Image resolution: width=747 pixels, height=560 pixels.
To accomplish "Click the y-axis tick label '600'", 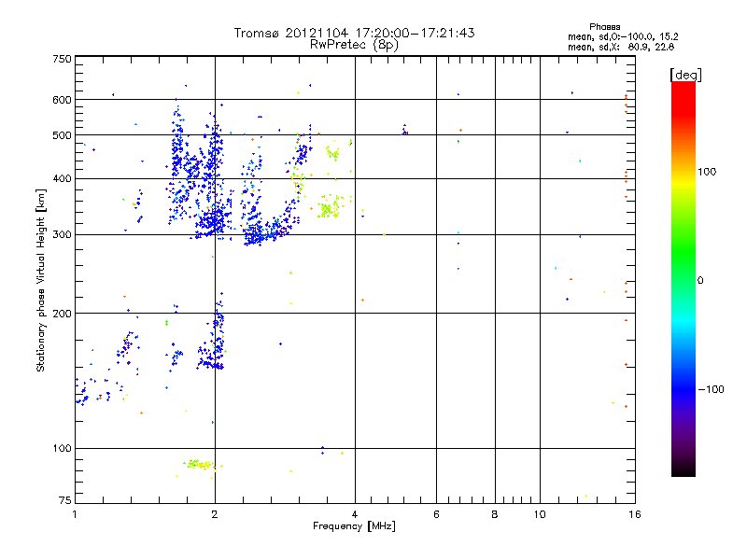I will [x=62, y=100].
